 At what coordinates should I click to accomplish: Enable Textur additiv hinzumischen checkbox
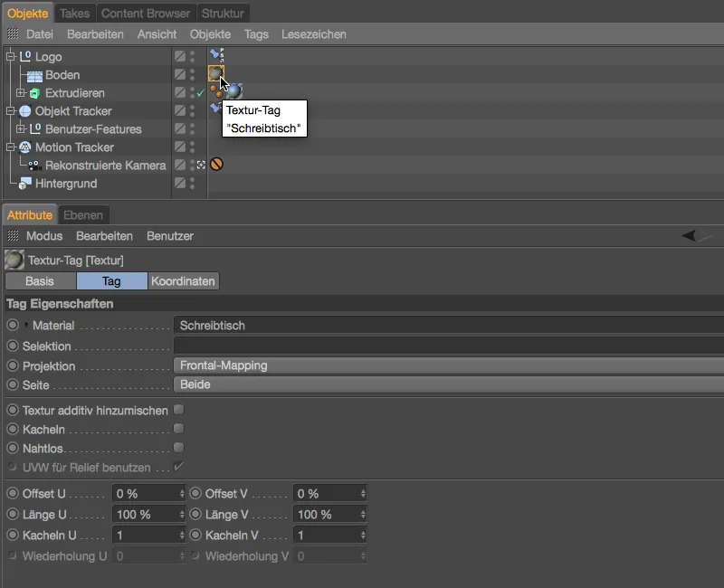[x=178, y=410]
